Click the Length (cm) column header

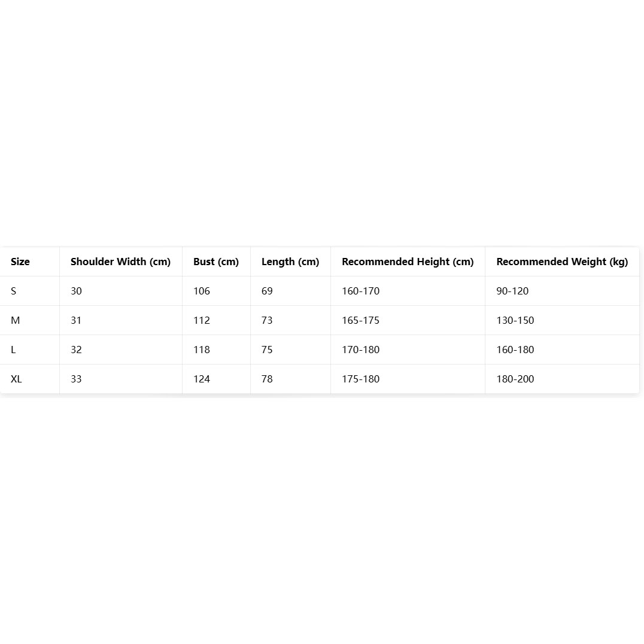tap(290, 262)
